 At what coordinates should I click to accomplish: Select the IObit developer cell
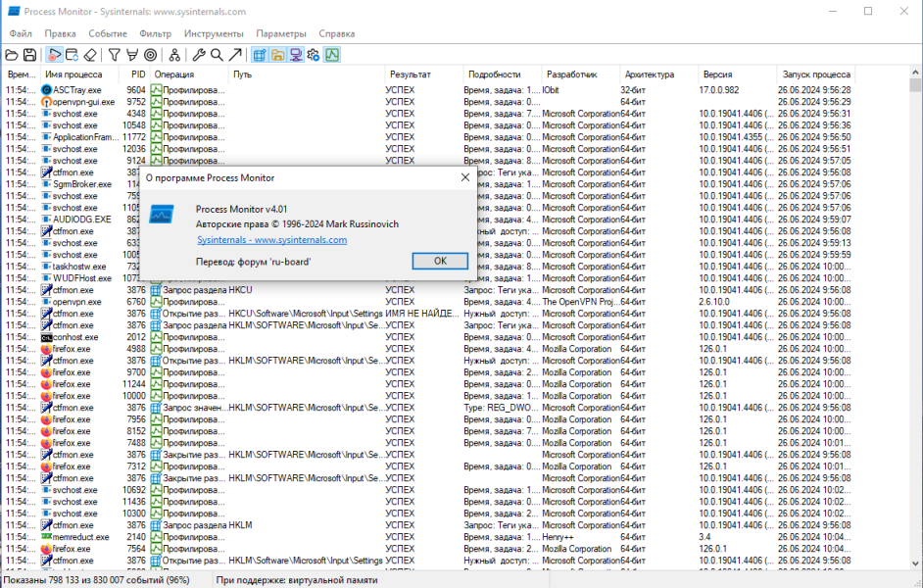(551, 90)
